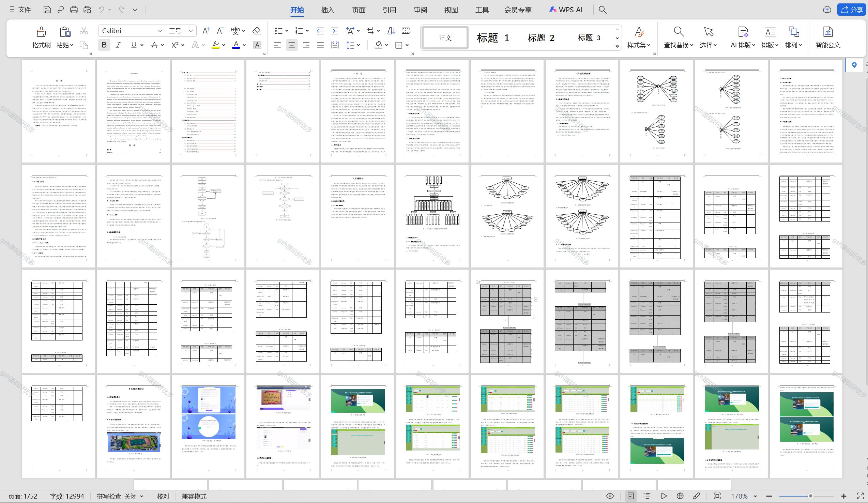
Task: Click the web layout view icon
Action: 680,496
